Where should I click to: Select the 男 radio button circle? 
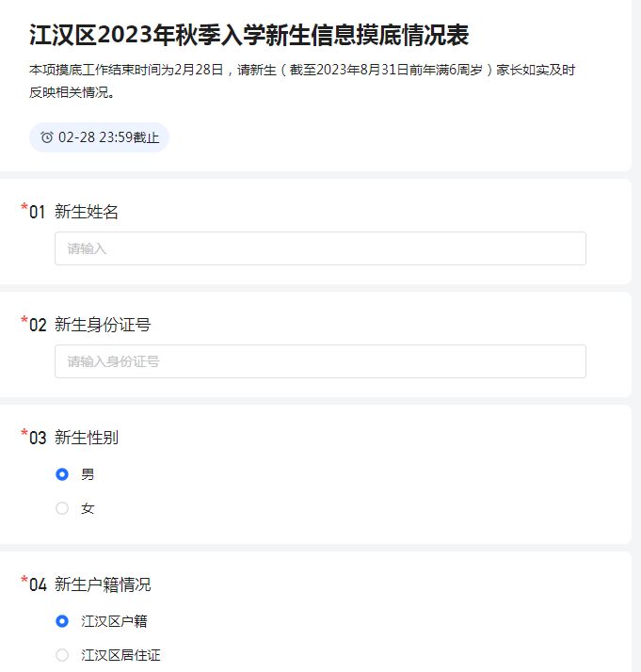click(62, 474)
